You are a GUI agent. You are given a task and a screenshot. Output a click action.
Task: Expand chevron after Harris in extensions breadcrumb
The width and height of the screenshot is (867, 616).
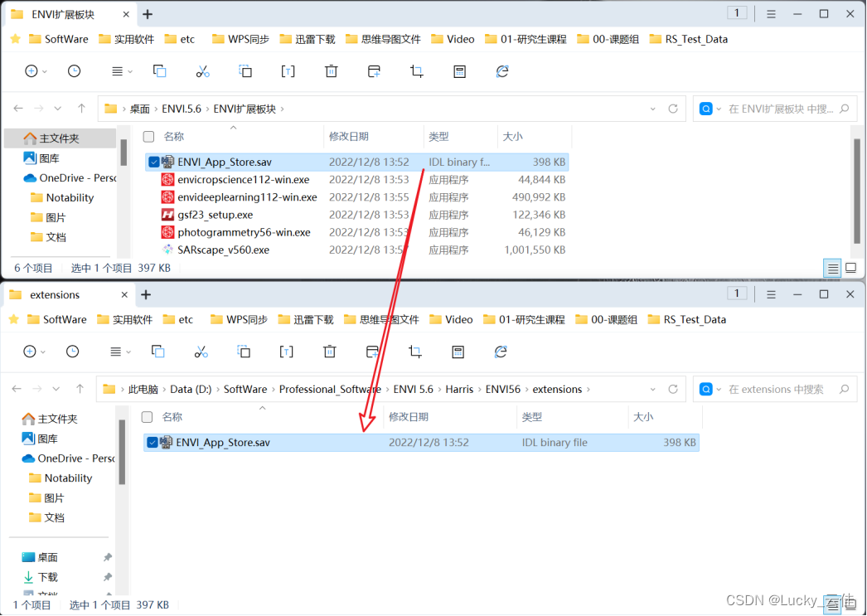pos(479,390)
